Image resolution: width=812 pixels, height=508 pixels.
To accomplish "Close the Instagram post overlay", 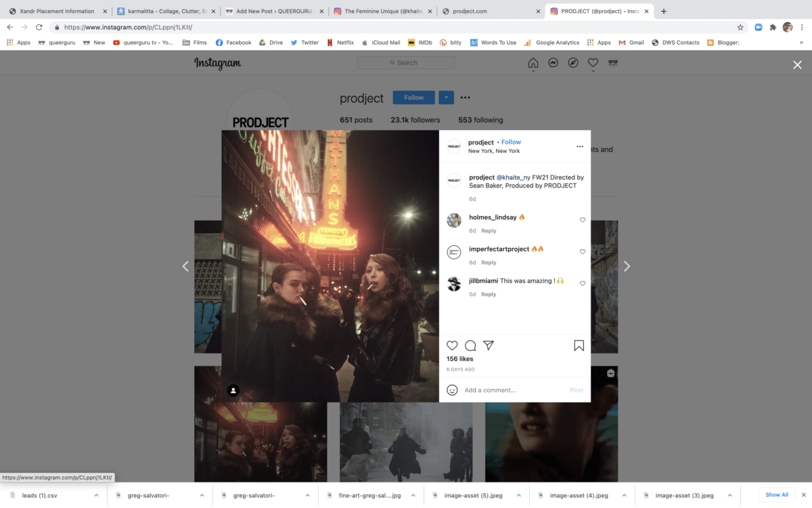I will point(797,65).
